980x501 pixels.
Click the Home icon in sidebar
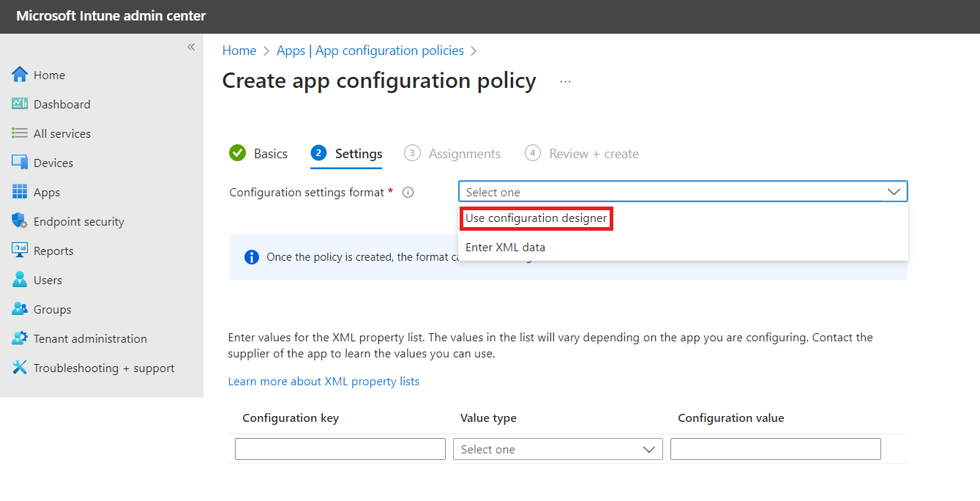(20, 75)
